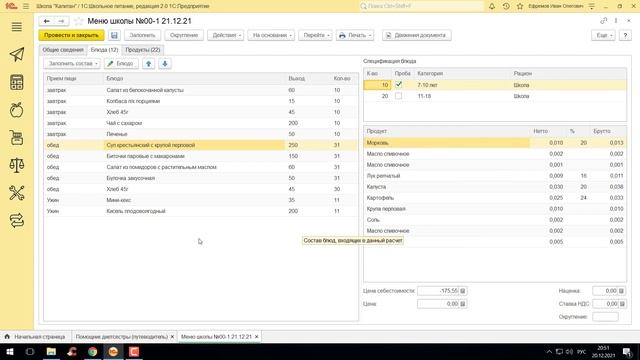Open help question mark button
This screenshot has height=360, width=640.
(625, 36)
